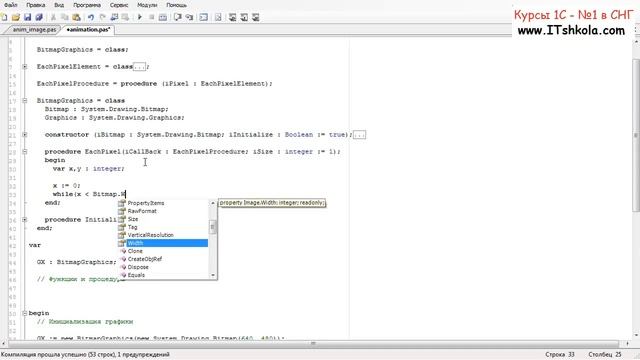
Task: Click the Столбец 25 status indicator
Action: [x=605, y=355]
